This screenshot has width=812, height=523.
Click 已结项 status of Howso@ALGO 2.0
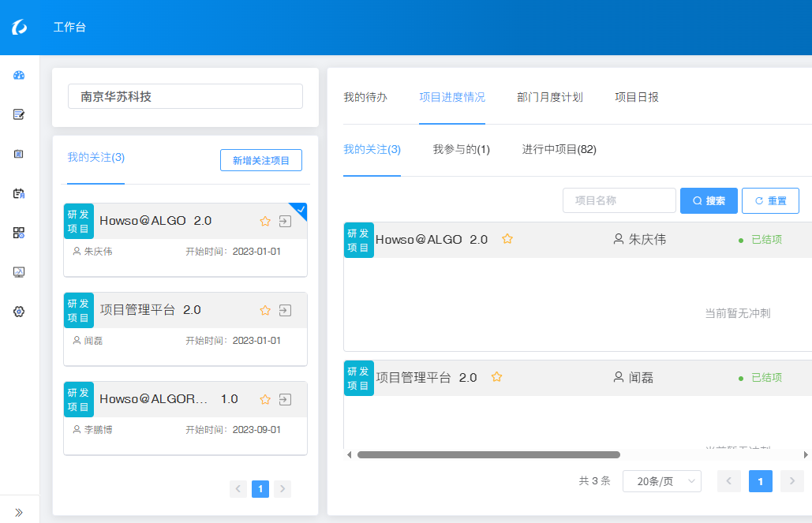[x=766, y=239]
